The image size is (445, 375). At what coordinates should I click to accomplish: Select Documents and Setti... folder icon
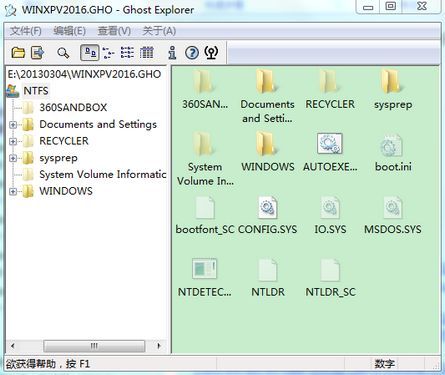(267, 81)
